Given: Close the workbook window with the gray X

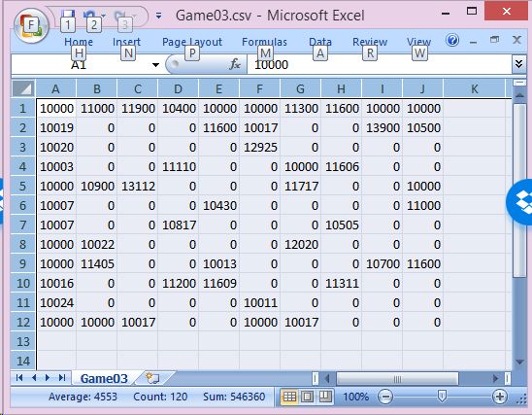Looking at the screenshot, I should [x=516, y=40].
